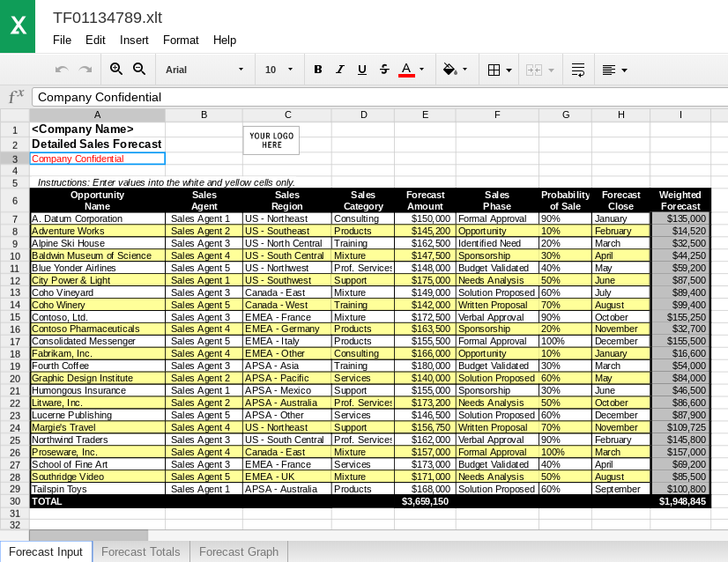728x562 pixels.
Task: Click the Zoom out magnifier
Action: click(x=139, y=69)
